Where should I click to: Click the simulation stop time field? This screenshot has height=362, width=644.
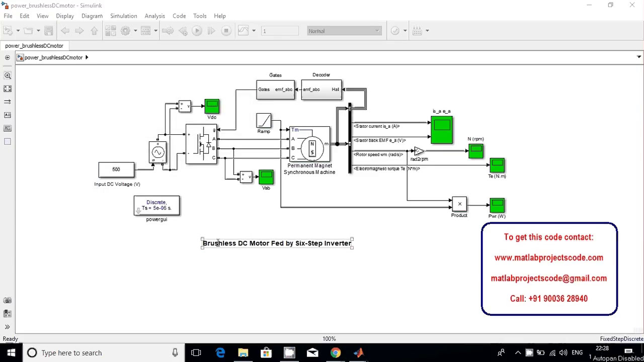point(280,31)
